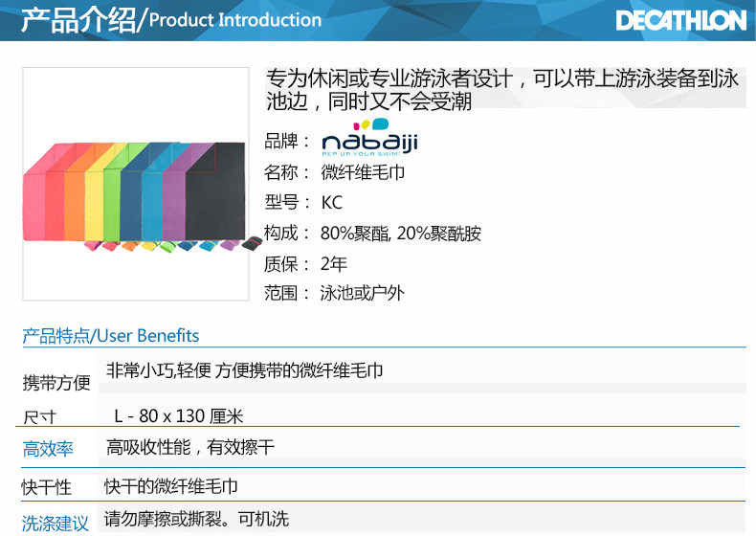Click the 携带方便 feature label
This screenshot has height=536, width=756.
(56, 383)
